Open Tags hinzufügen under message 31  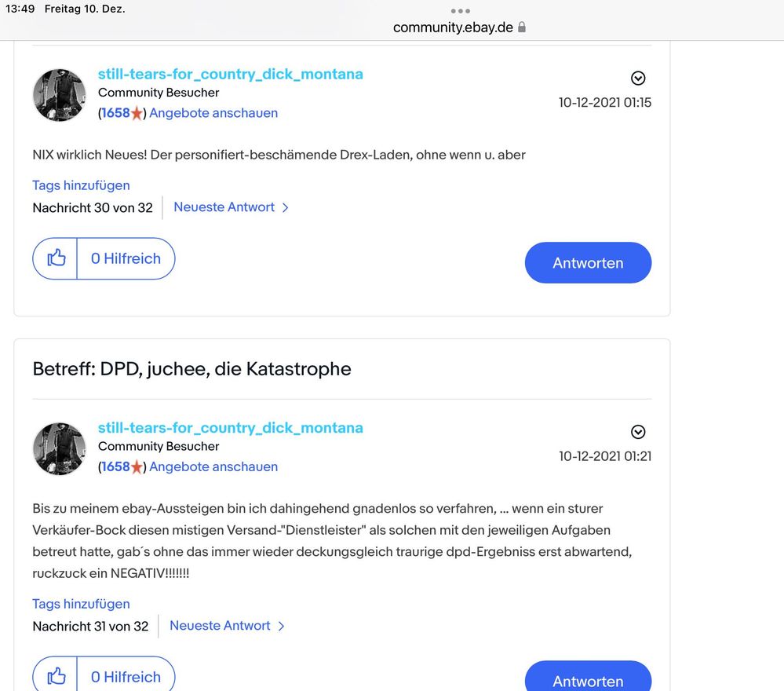tap(81, 604)
